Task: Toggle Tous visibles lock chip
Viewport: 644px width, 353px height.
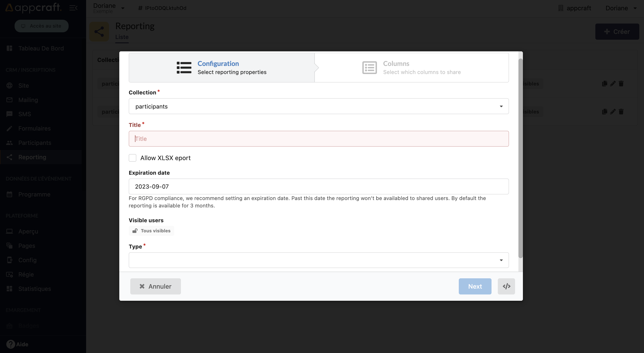Action: coord(152,231)
